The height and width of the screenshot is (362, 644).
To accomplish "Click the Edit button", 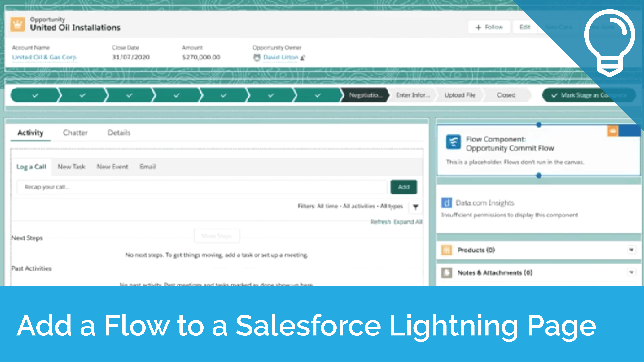I will pyautogui.click(x=525, y=27).
